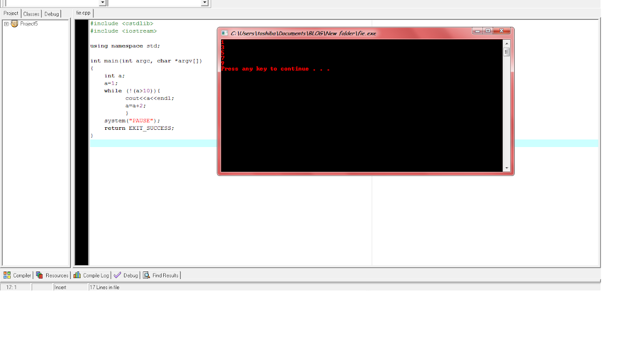The height and width of the screenshot is (338, 644).
Task: Open the Debug tab in the left panel
Action: (x=52, y=13)
